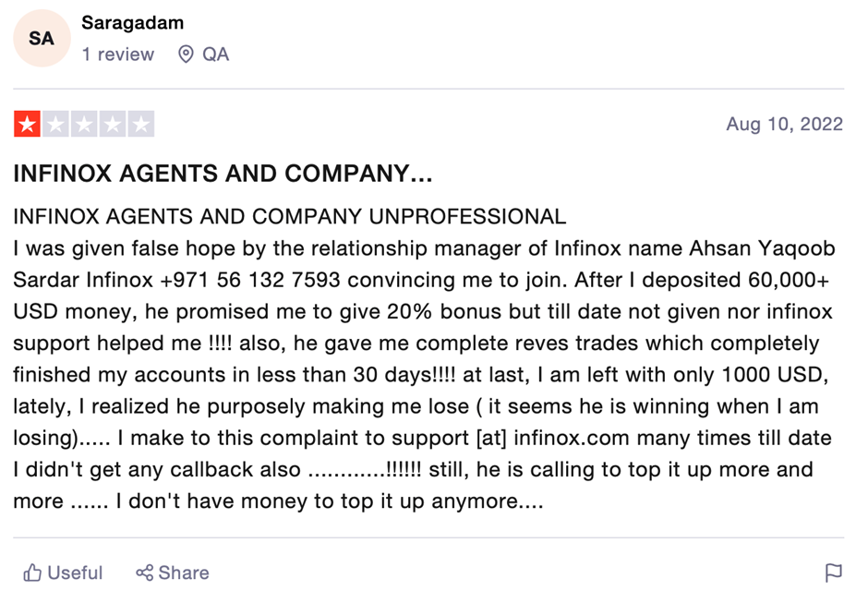Viewport: 868px width, 591px height.
Task: Click the Aug 10, 2022 review date
Action: 784,124
